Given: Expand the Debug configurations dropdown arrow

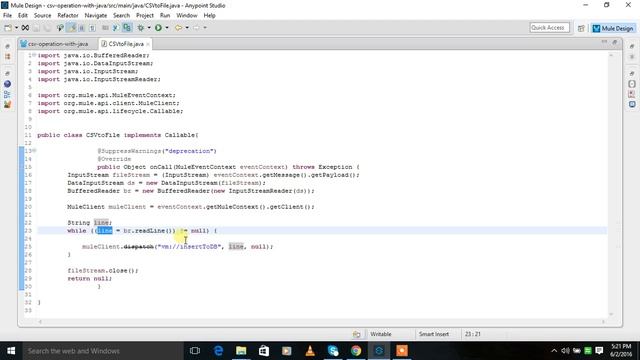Looking at the screenshot, I should pos(149,28).
